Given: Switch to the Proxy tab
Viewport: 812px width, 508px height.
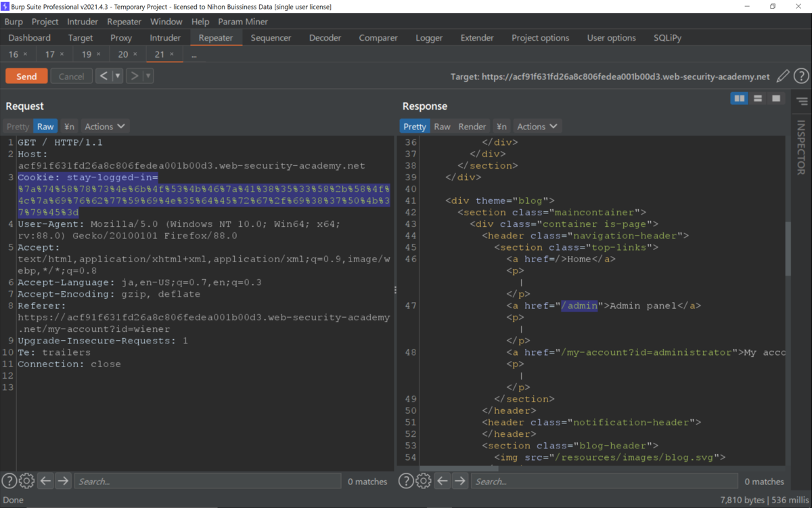Looking at the screenshot, I should coord(121,38).
